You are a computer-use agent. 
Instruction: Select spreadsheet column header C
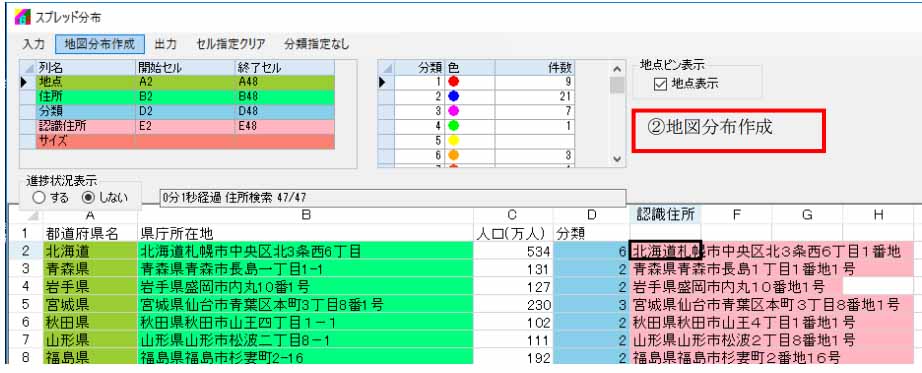513,215
